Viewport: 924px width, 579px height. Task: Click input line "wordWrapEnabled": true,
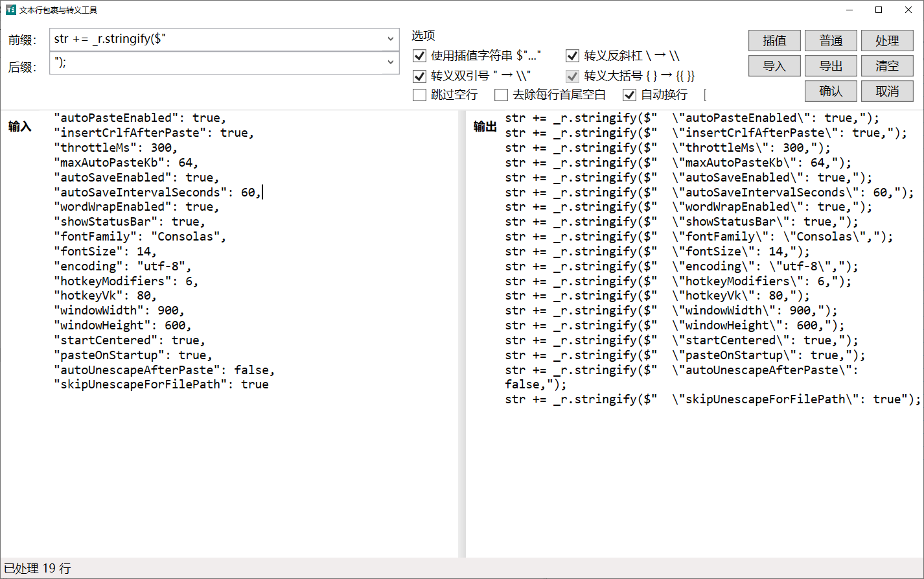(x=137, y=207)
